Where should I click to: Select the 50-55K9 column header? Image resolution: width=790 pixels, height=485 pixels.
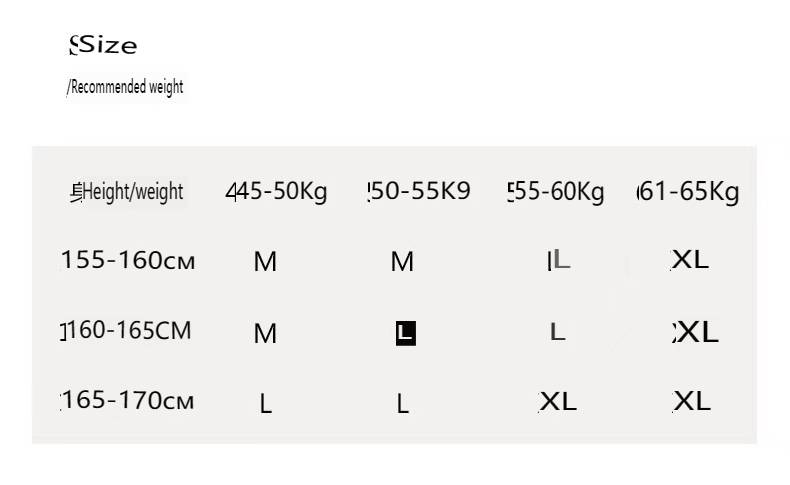pos(418,191)
